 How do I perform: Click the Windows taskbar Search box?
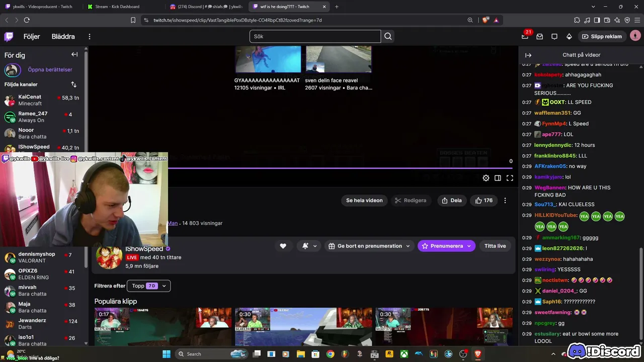tap(211, 354)
